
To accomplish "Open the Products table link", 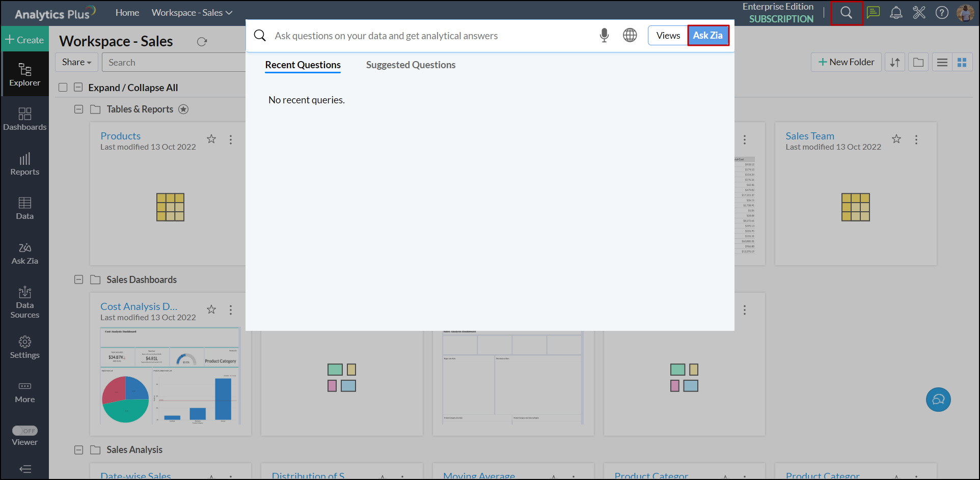I will 120,136.
